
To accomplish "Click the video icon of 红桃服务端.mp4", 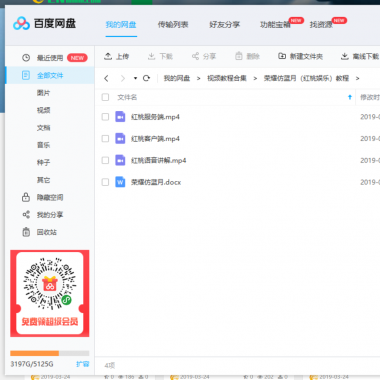I will coord(120,117).
